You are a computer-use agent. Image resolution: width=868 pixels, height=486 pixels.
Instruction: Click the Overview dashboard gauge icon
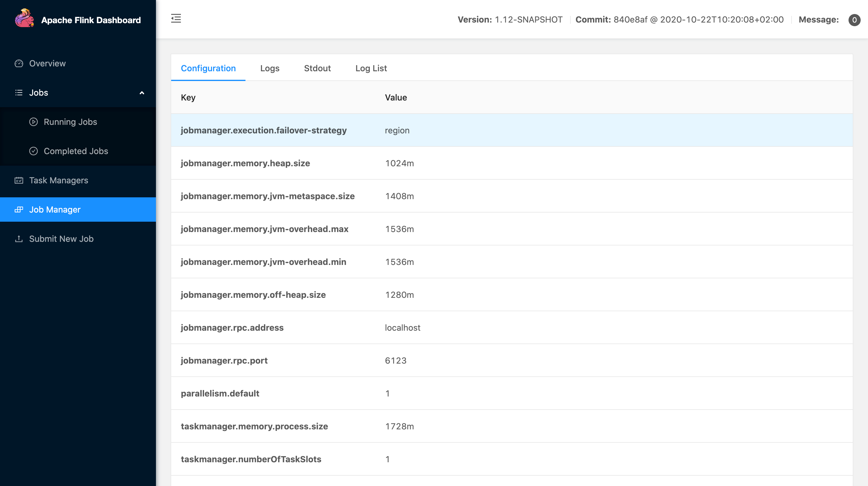coord(19,63)
